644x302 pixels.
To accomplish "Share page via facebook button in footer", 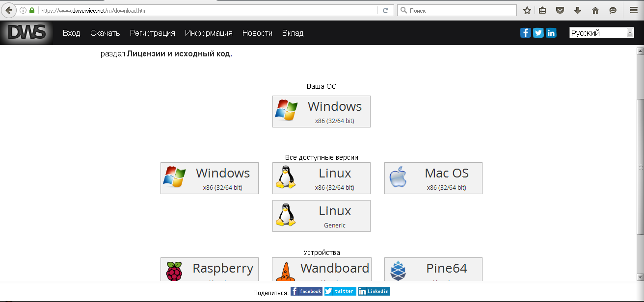I will point(306,291).
